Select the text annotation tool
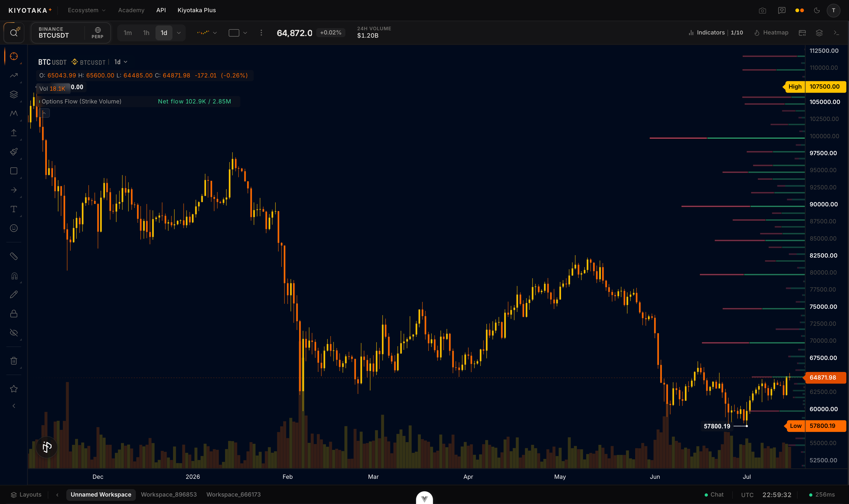 point(14,209)
